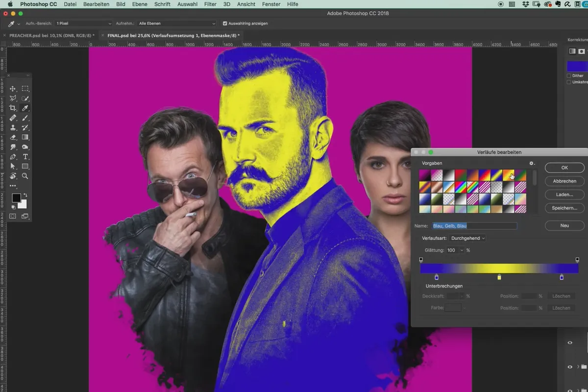Open the Datei menu
This screenshot has width=588, height=392.
(70, 4)
